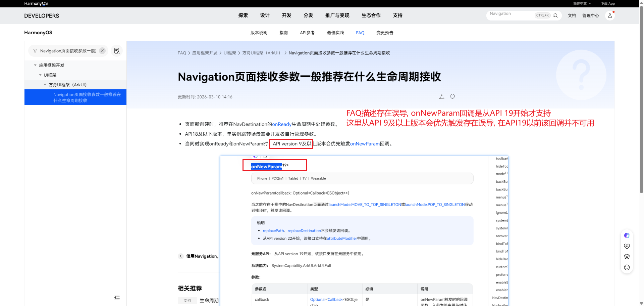
Task: Switch to the 指南 tab
Action: (284, 33)
